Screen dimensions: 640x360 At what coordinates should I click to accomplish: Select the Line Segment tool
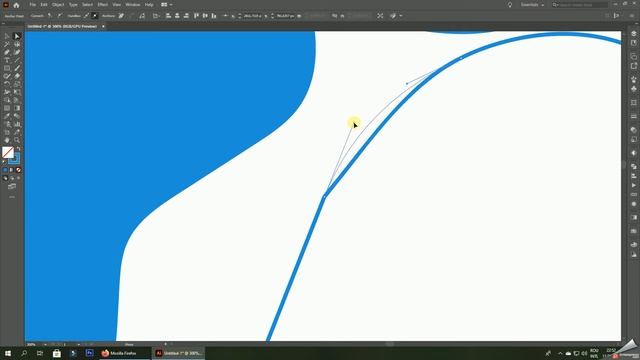(x=17, y=60)
